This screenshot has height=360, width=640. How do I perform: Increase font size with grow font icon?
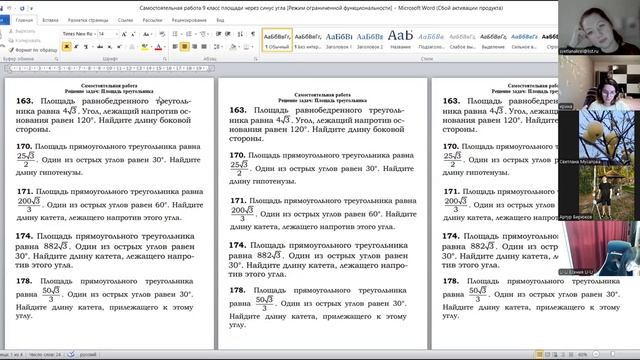point(124,34)
